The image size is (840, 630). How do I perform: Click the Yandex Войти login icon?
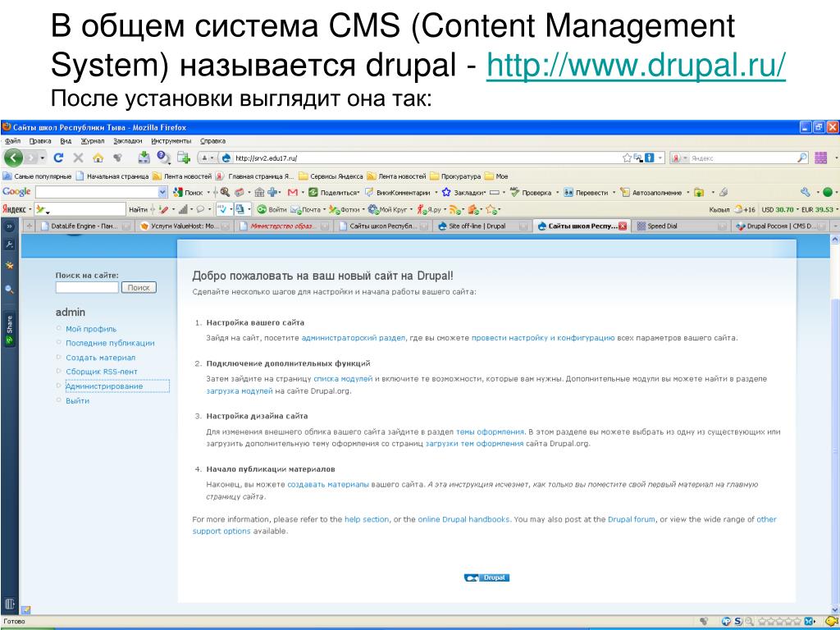click(x=262, y=209)
